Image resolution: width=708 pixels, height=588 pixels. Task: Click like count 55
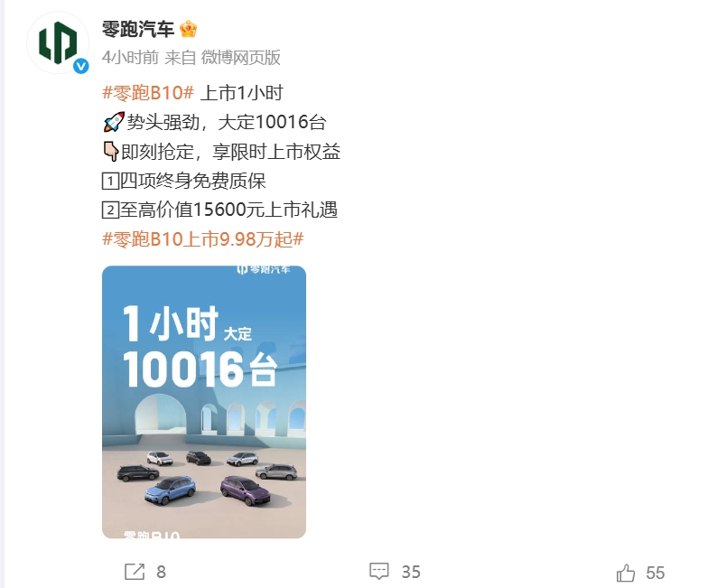pyautogui.click(x=656, y=573)
